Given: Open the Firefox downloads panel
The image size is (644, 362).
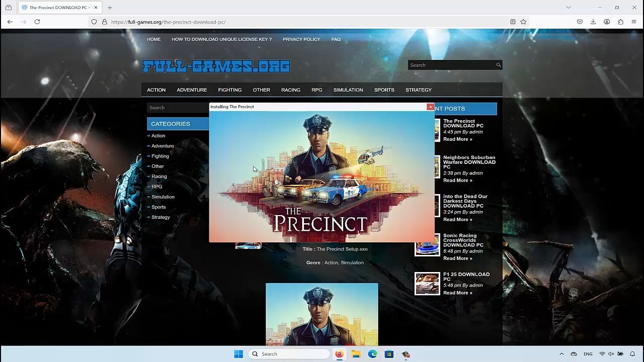Looking at the screenshot, I should coord(593,22).
